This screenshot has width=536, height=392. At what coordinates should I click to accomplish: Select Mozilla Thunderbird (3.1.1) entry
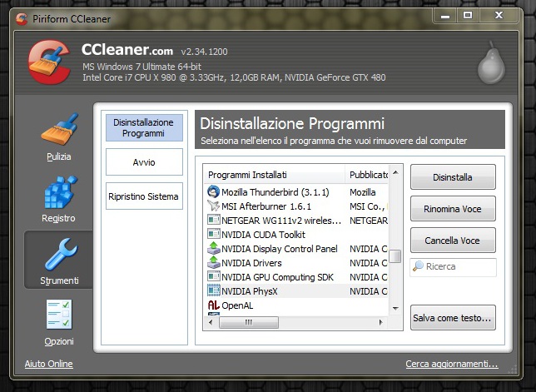point(275,191)
